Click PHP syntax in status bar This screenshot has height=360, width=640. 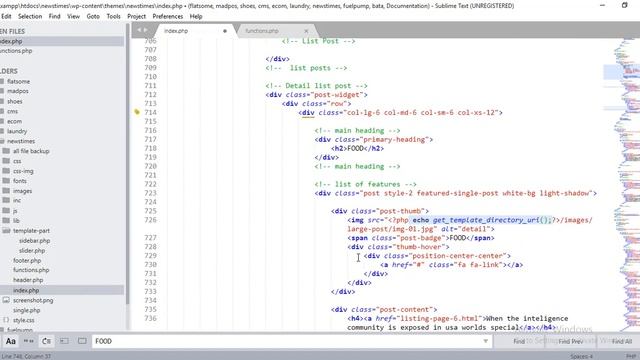631,356
